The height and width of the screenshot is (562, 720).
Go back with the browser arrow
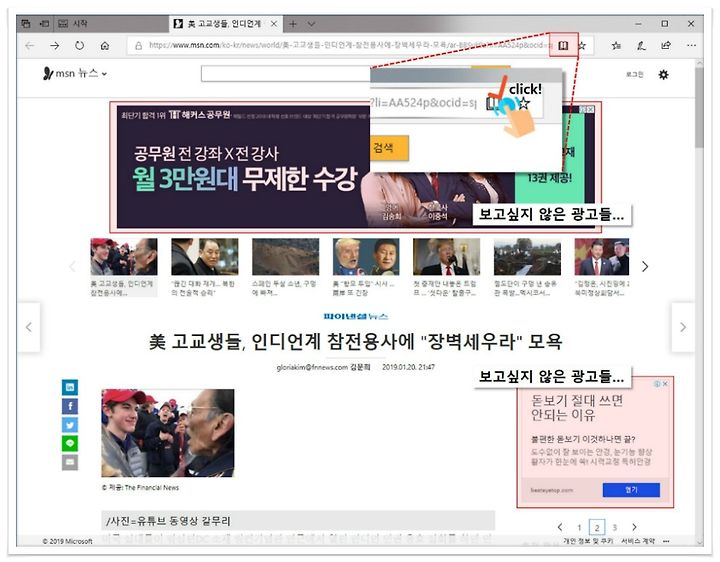coord(30,45)
